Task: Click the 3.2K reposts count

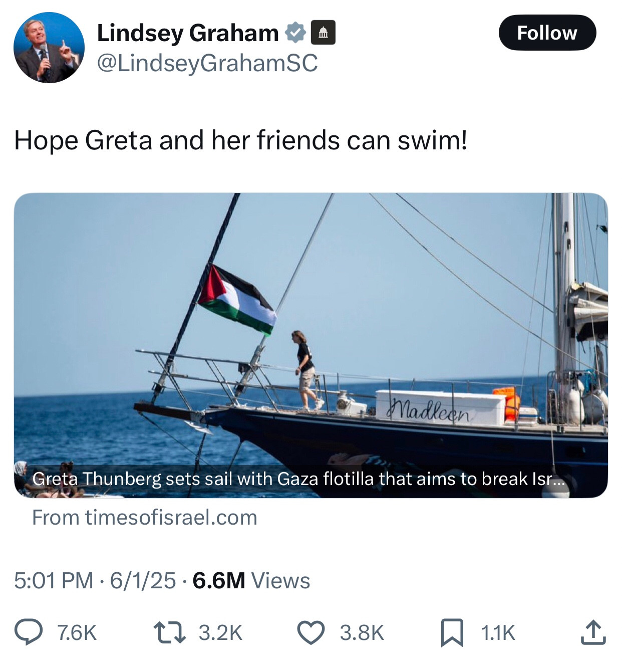Action: [x=220, y=632]
